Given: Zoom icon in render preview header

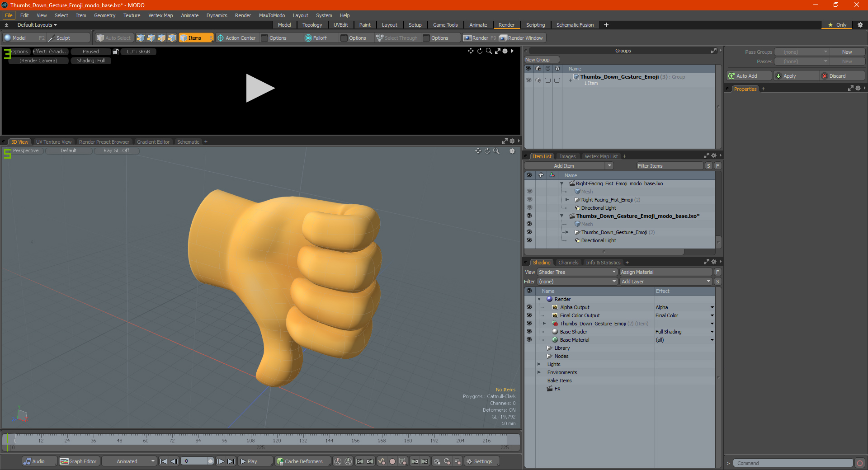Looking at the screenshot, I should 489,51.
